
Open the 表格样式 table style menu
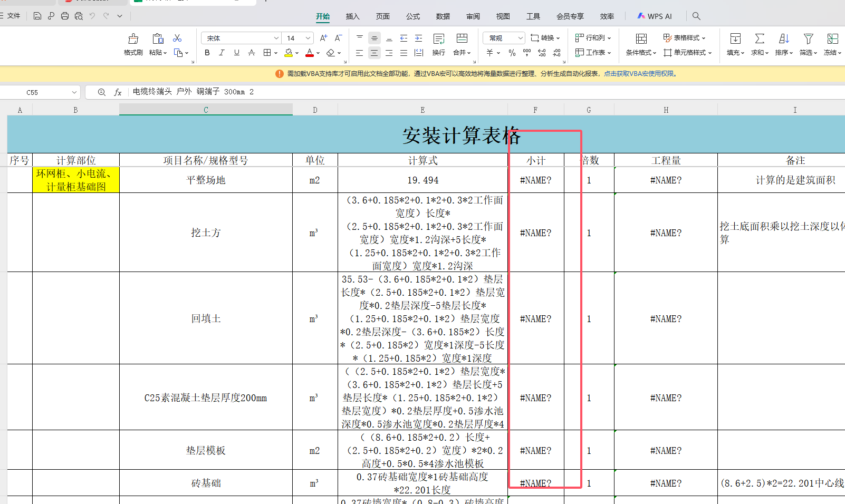[684, 38]
